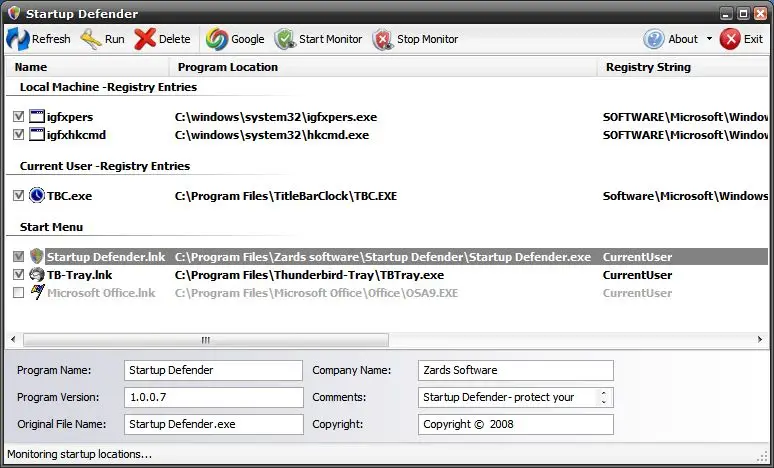Click the window resize grip corner
The width and height of the screenshot is (774, 468).
pyautogui.click(x=762, y=455)
